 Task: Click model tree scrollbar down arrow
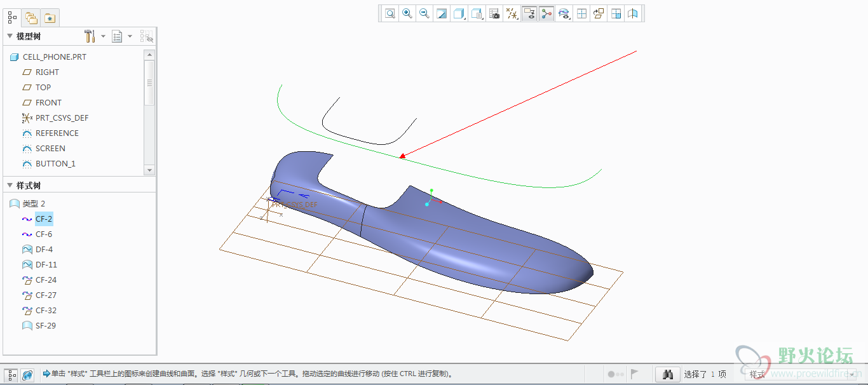149,170
